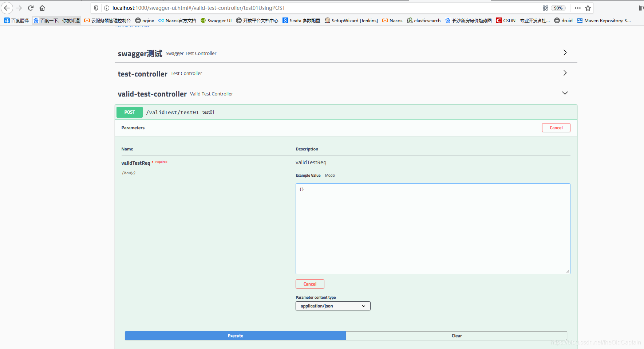Open the elasticsearch bookmark
The width and height of the screenshot is (644, 349).
[x=424, y=20]
